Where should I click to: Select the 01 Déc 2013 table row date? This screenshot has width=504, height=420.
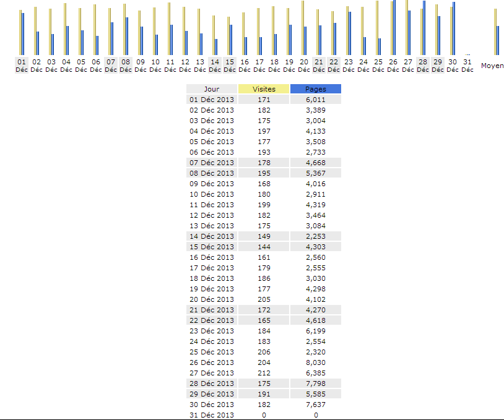click(x=212, y=100)
